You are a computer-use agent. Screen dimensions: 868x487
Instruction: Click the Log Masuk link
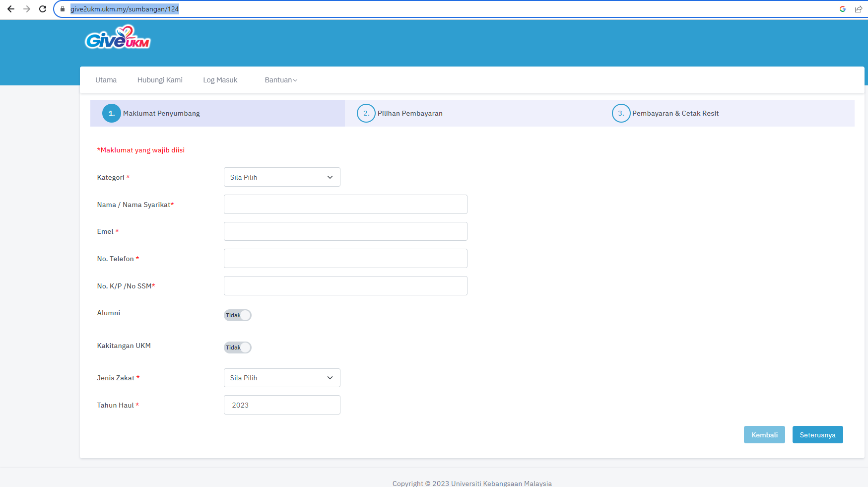coord(220,80)
